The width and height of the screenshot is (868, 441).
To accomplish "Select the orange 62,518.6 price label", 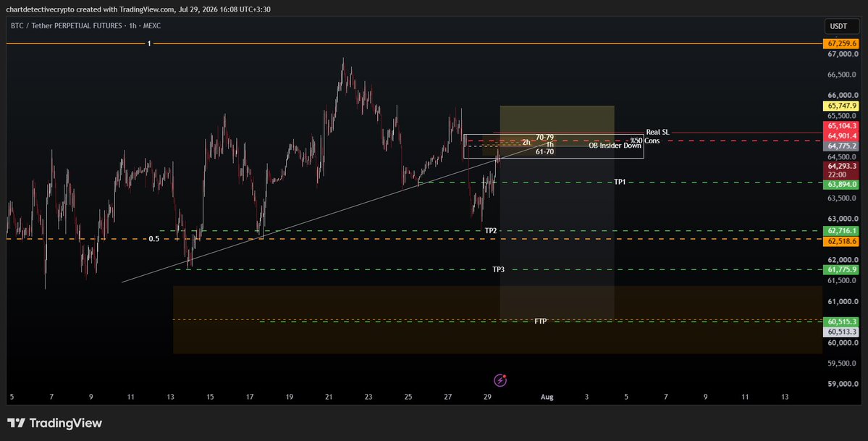I will click(x=841, y=241).
